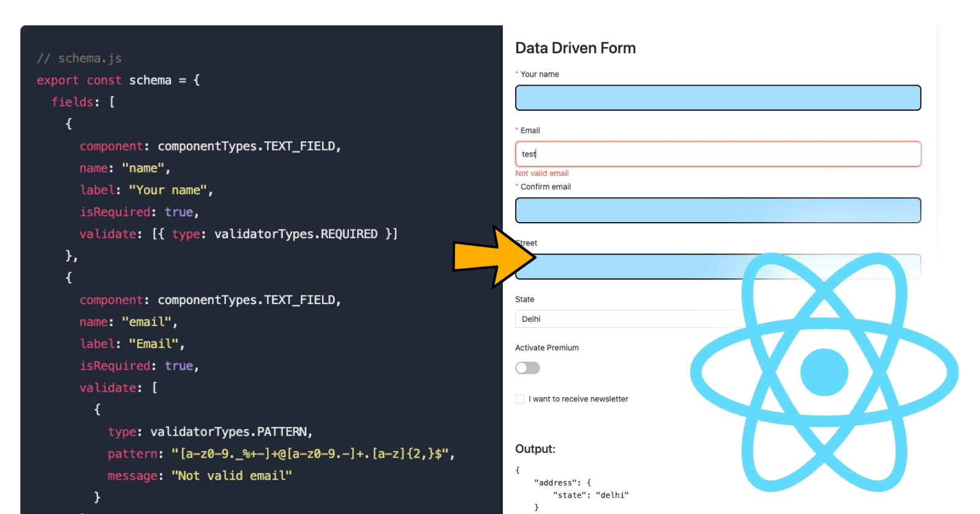Click the message "Not valid email" code line
980x514 pixels.
click(x=200, y=475)
